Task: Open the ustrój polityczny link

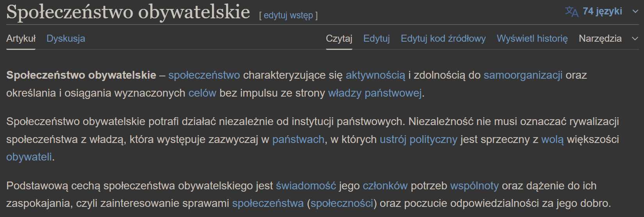Action: [418, 139]
